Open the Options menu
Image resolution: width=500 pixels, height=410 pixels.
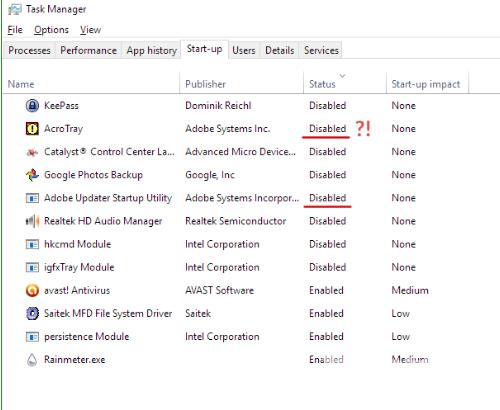point(51,30)
